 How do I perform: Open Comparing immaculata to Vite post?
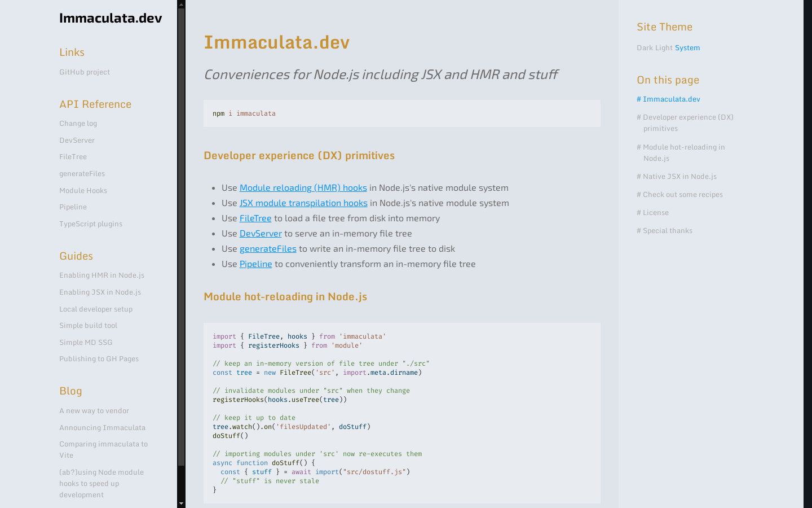pyautogui.click(x=104, y=450)
